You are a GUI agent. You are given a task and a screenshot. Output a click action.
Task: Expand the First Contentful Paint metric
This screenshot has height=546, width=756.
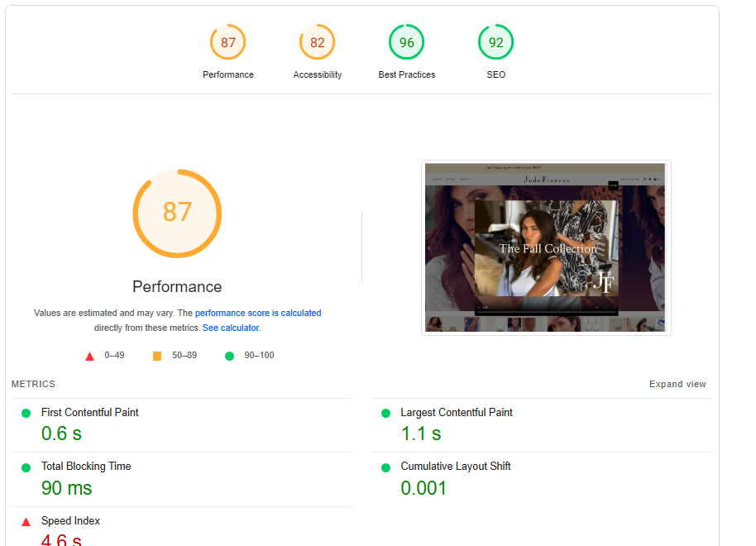(90, 413)
